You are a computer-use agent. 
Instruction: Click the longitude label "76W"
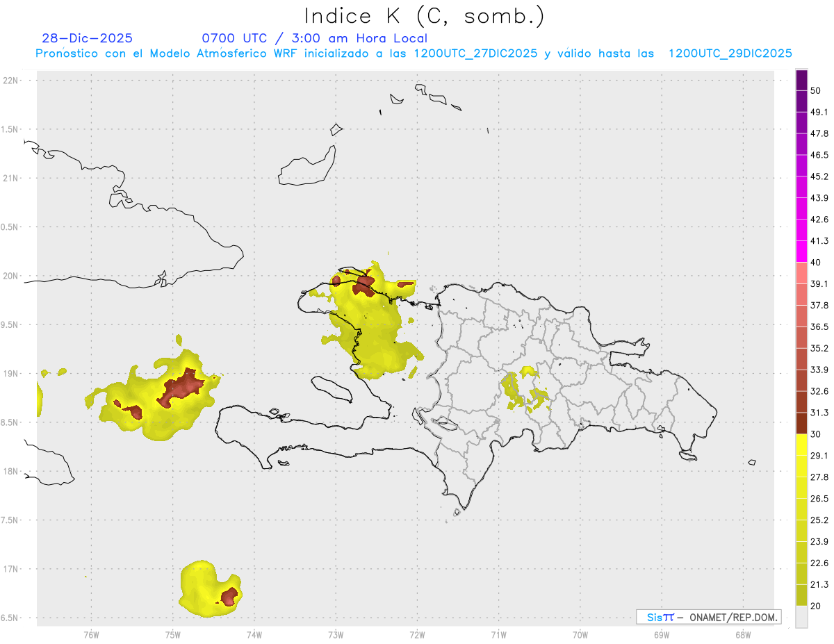tap(91, 634)
